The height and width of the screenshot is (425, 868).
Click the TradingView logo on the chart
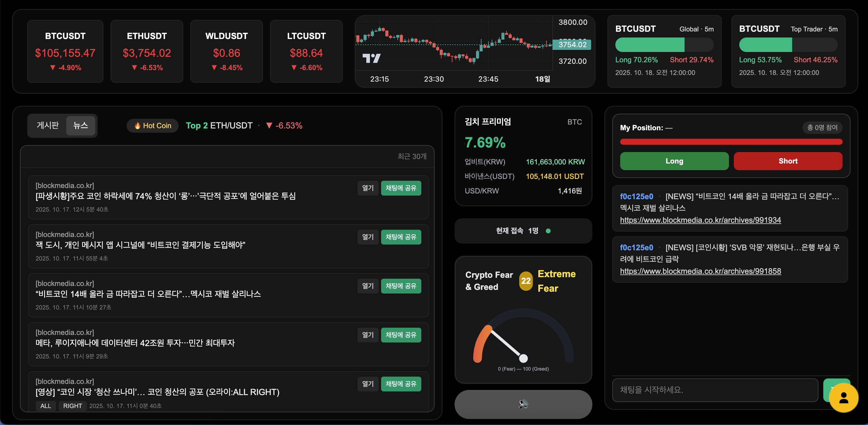371,58
